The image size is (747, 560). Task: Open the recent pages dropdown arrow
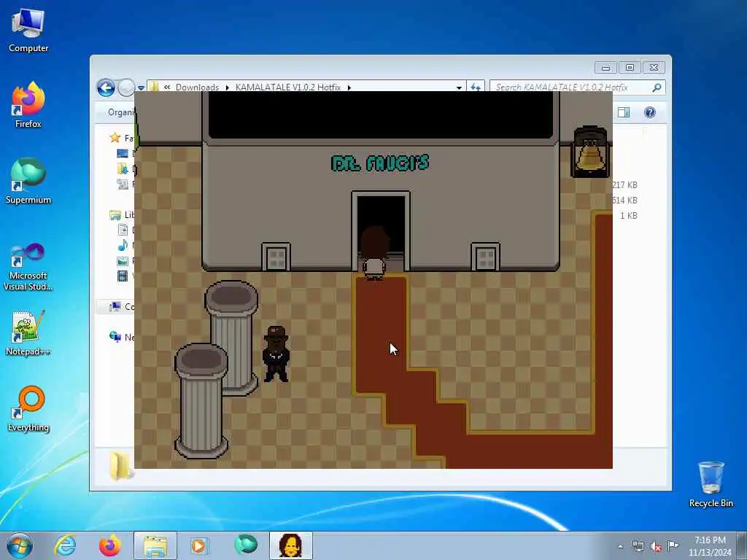point(141,88)
